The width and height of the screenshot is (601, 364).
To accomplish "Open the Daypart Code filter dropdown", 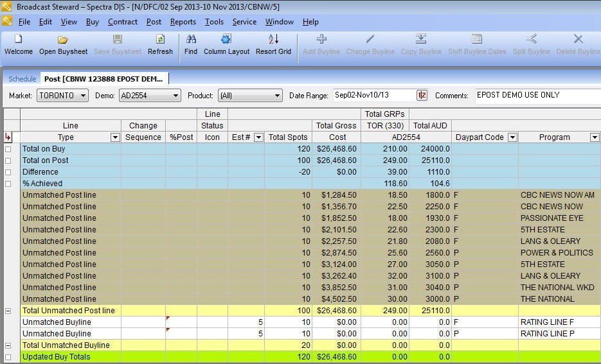I will tap(512, 137).
